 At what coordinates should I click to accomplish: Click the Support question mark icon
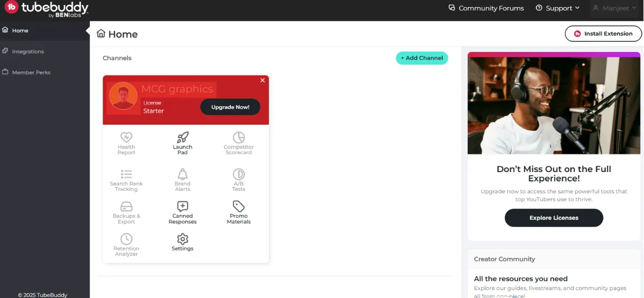[x=539, y=8]
